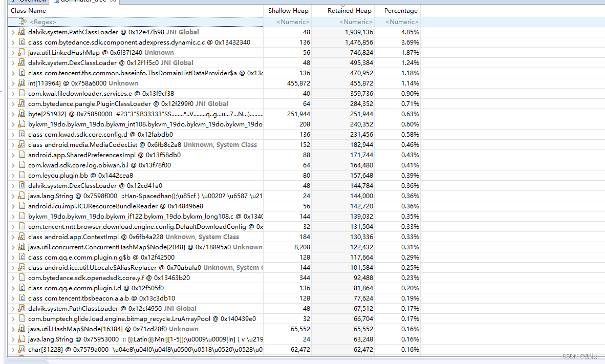Viewport: 605px width, 364px height.
Task: Click the String 0x7598f000 object icon
Action: [x=22, y=196]
